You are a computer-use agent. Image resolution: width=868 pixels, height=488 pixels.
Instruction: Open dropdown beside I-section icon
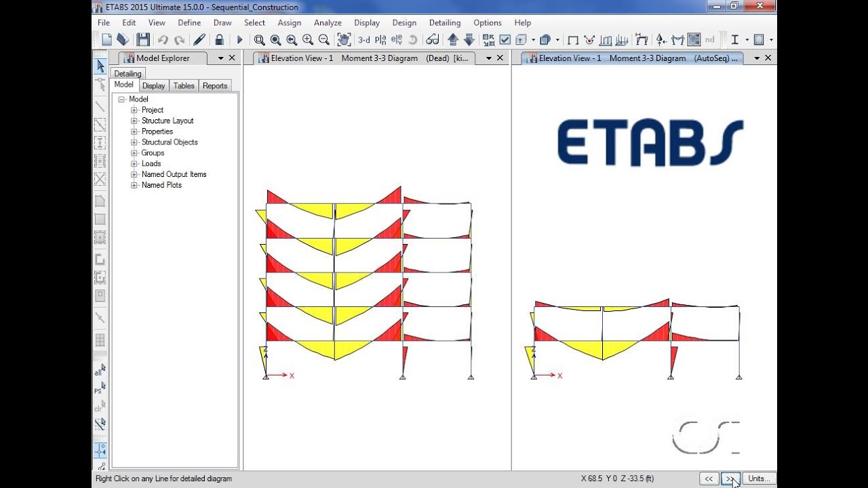pos(747,40)
